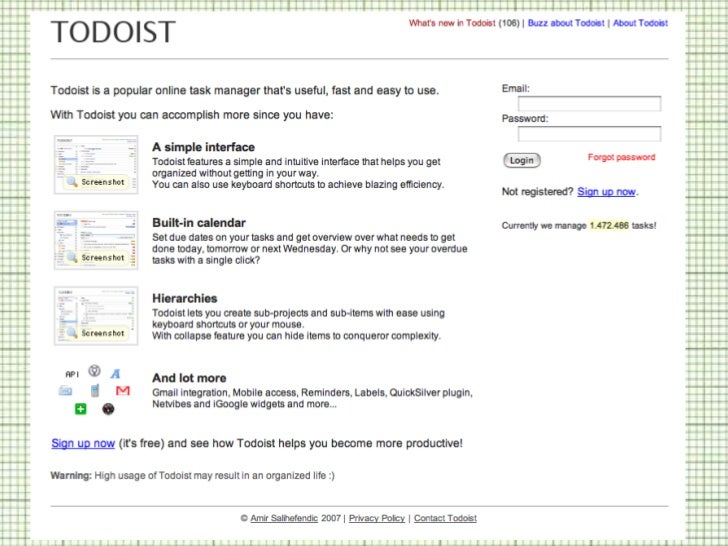728x546 pixels.
Task: Open the Built-in calendar screenshot thumbnail
Action: coord(96,240)
